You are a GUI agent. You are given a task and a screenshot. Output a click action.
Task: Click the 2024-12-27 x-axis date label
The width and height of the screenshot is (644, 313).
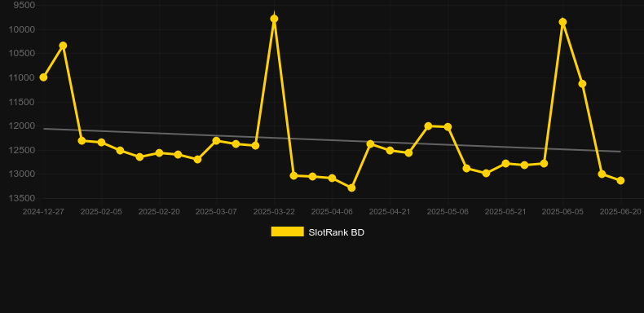point(43,212)
